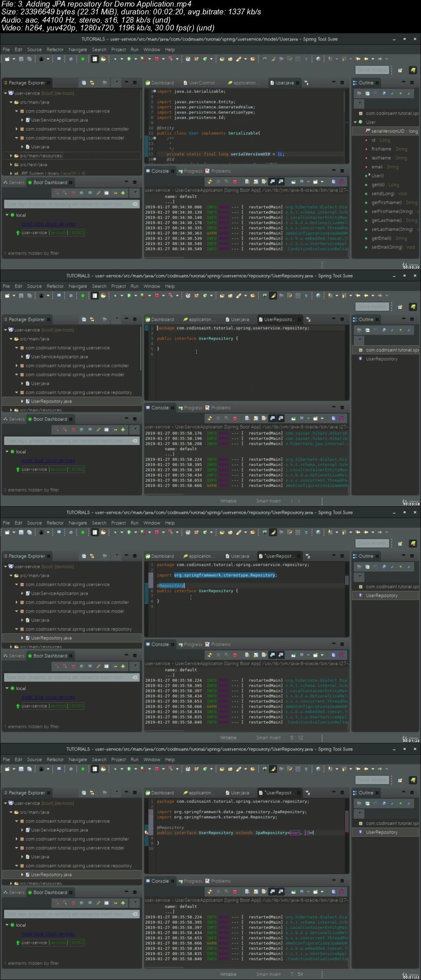Image resolution: width=421 pixels, height=980 pixels.
Task: Open Window menu in 00:01:54 frame
Action: click(x=152, y=759)
